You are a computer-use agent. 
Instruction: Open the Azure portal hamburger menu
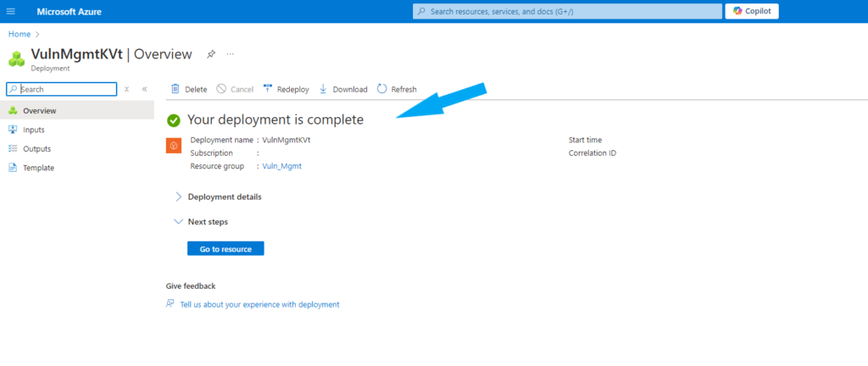pyautogui.click(x=10, y=11)
